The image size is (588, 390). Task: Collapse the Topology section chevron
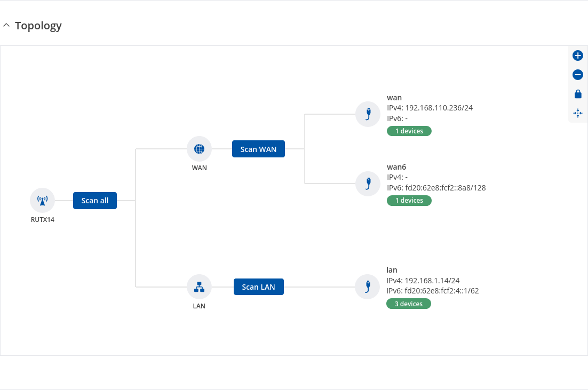tap(6, 26)
